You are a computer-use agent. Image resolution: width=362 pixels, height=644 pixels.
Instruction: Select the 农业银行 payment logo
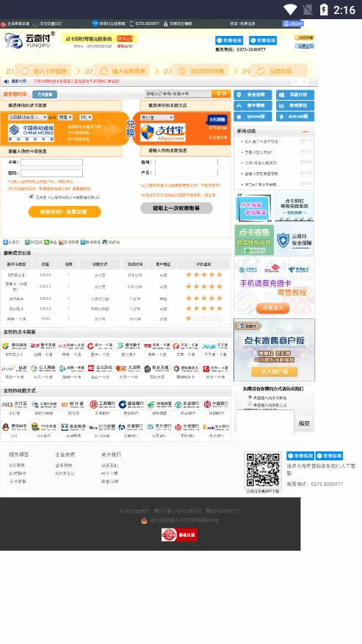coord(187,404)
